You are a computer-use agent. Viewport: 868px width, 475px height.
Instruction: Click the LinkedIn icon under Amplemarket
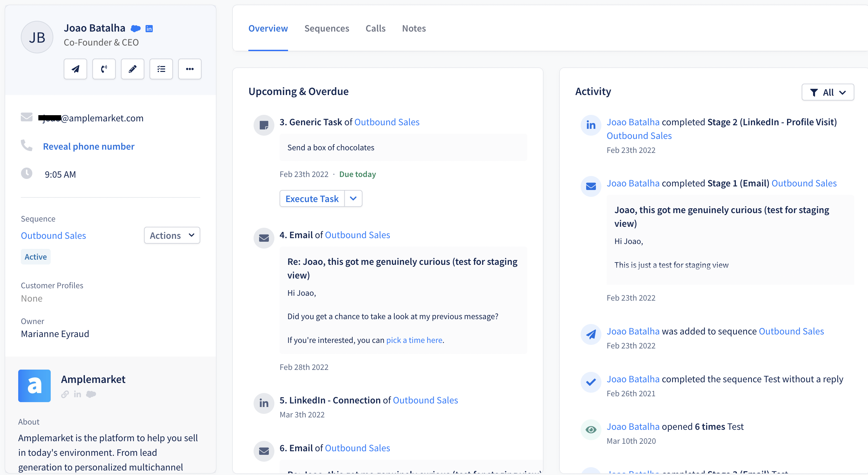77,394
